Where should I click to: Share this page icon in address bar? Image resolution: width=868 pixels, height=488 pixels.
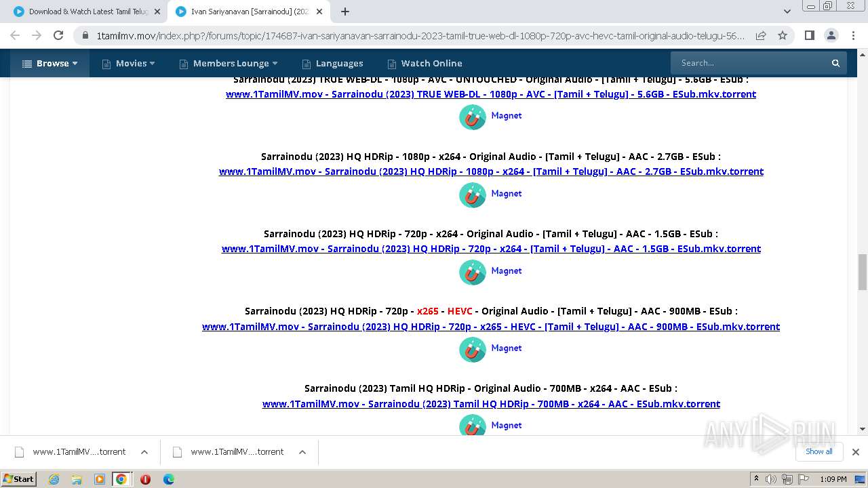pos(761,35)
